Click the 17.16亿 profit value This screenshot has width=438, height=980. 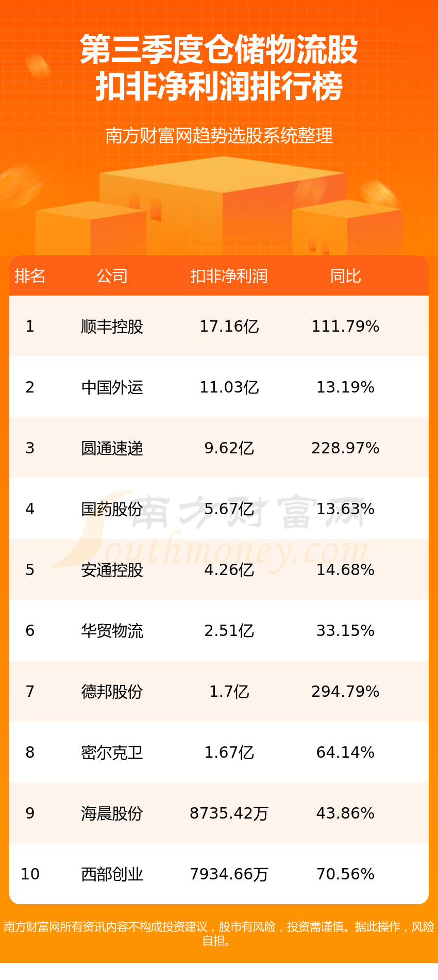coord(229,326)
